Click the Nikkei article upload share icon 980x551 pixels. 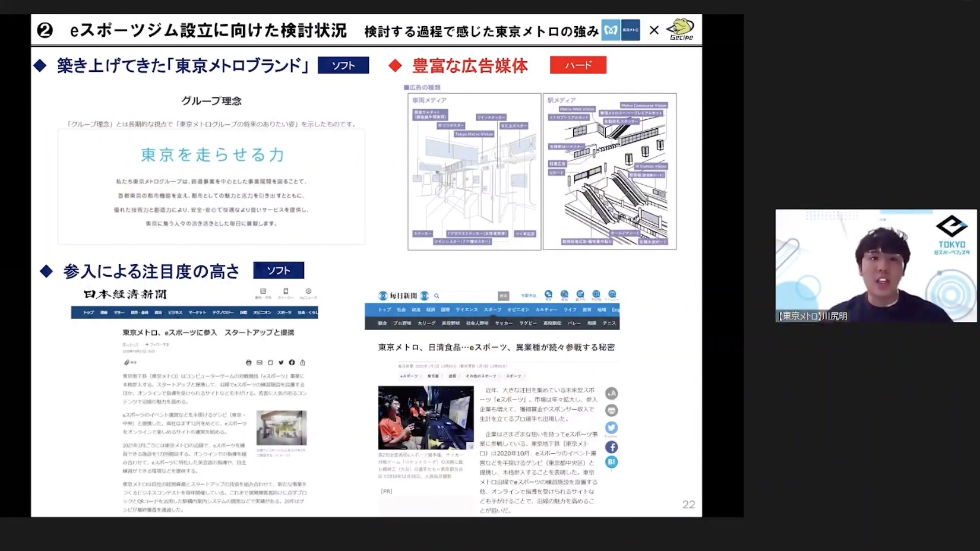(302, 362)
